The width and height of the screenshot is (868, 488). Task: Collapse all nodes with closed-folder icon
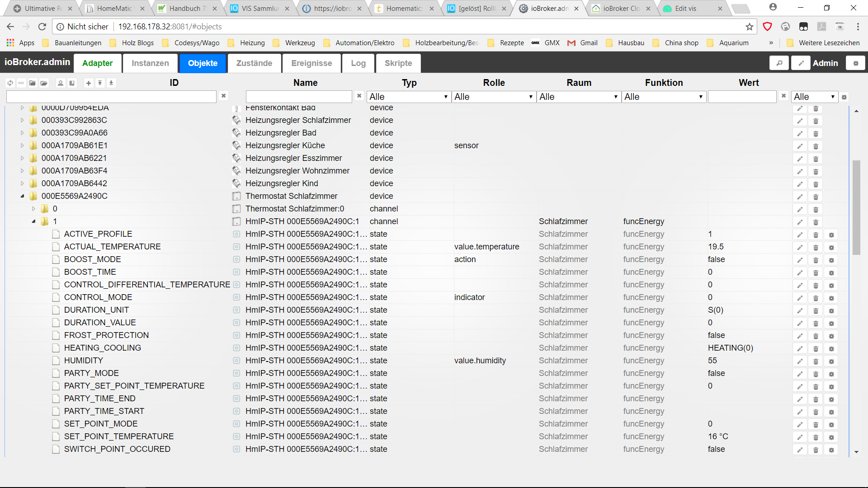[x=32, y=83]
